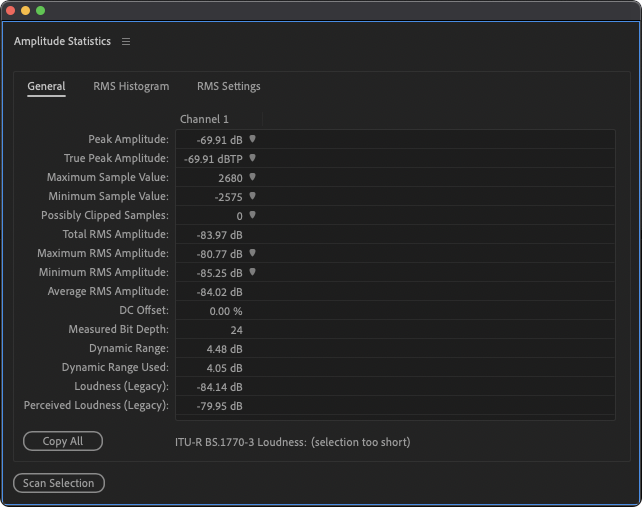Click the Peak Amplitude row label
642x507 pixels.
tap(128, 139)
